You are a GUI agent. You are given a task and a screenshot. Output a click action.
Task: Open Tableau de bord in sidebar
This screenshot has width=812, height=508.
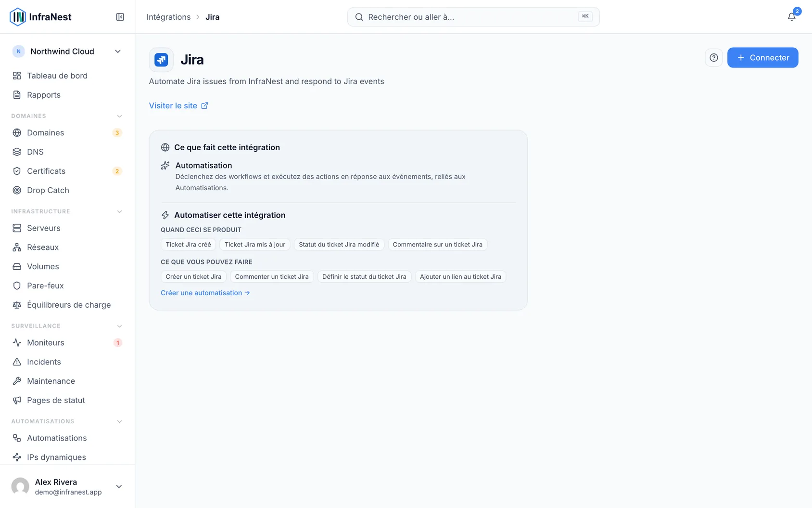point(67,76)
